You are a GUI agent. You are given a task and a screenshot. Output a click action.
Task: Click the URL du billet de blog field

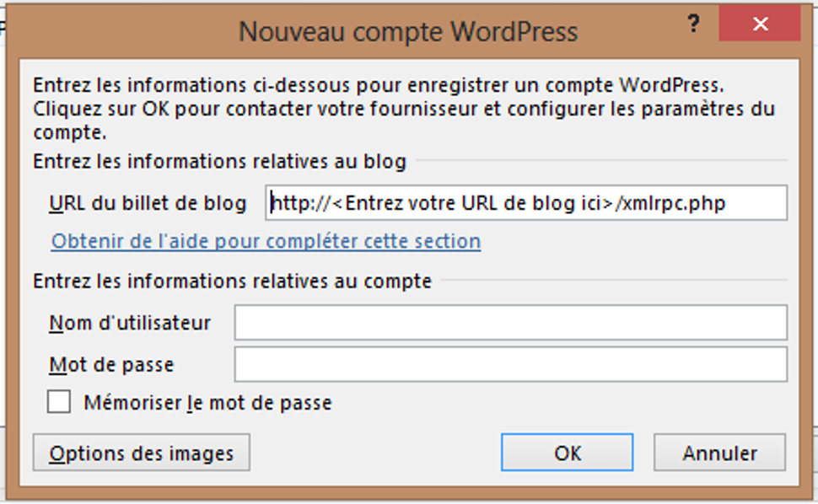tap(525, 203)
